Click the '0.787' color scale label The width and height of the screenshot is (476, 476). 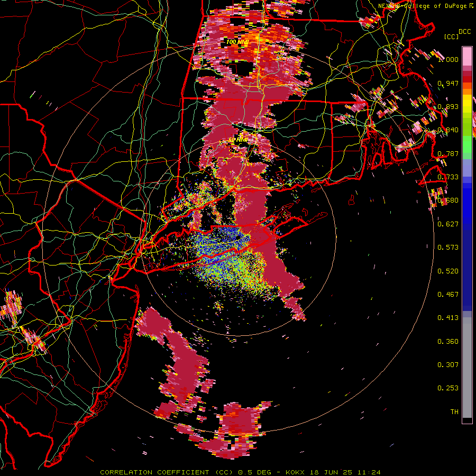pyautogui.click(x=448, y=153)
